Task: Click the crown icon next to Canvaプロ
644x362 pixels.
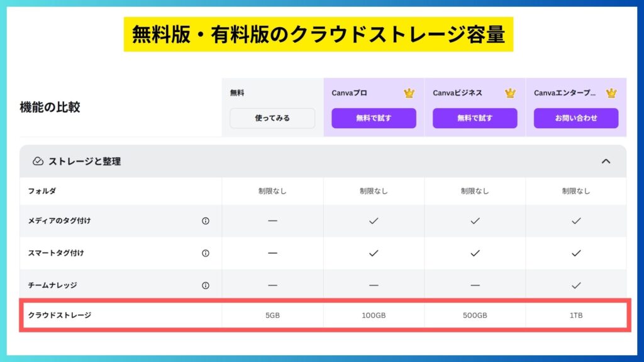Action: point(409,93)
